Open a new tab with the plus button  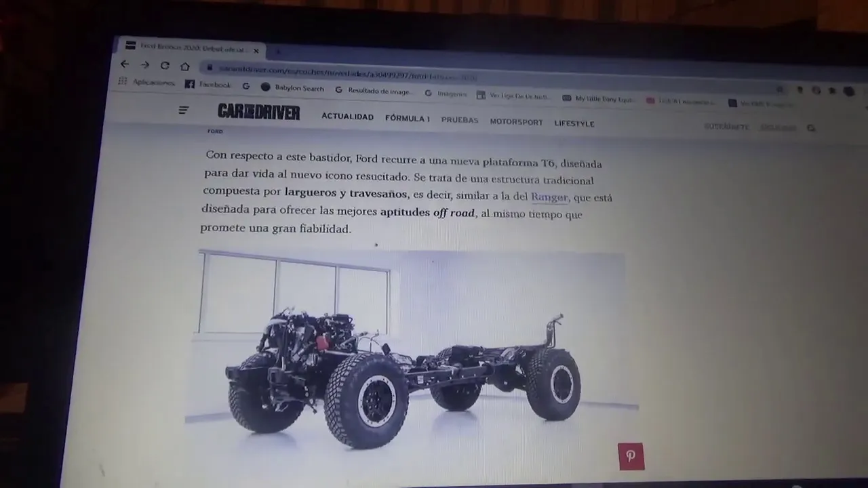(x=277, y=52)
